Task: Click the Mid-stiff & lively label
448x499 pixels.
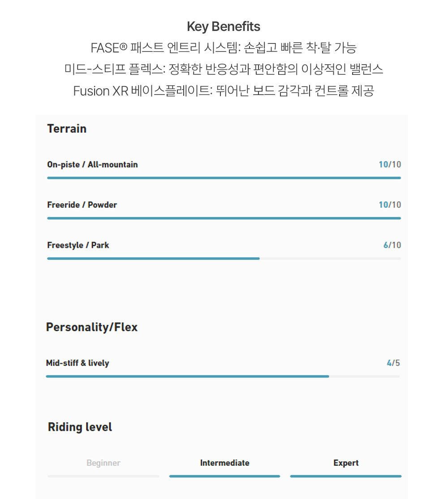Action: [x=78, y=363]
